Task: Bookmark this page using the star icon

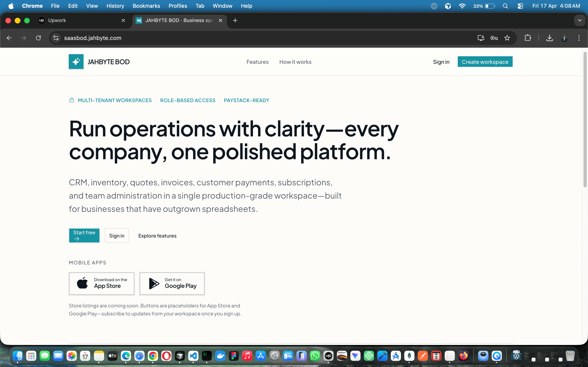Action: coord(507,38)
